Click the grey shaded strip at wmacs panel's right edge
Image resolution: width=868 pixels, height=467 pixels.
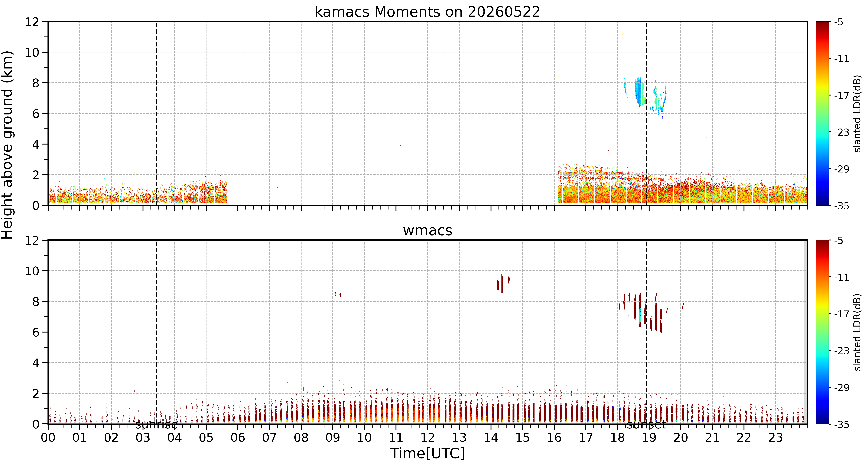[x=805, y=332]
